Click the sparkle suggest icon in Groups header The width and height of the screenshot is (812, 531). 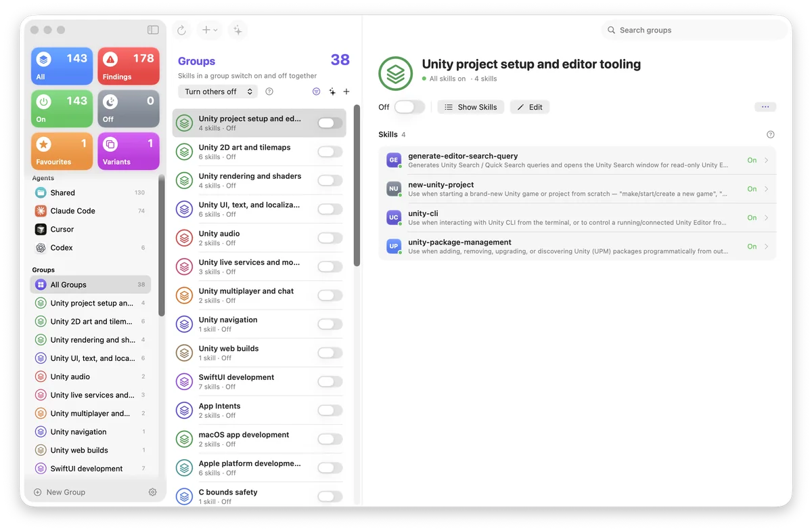point(332,91)
